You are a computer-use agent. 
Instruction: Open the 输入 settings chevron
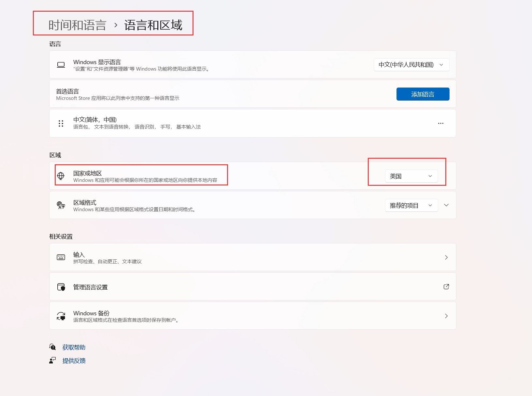(x=446, y=257)
